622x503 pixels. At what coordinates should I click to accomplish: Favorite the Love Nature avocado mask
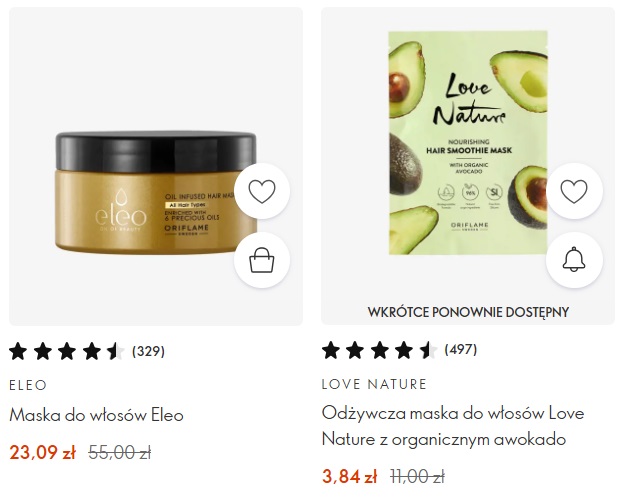574,191
